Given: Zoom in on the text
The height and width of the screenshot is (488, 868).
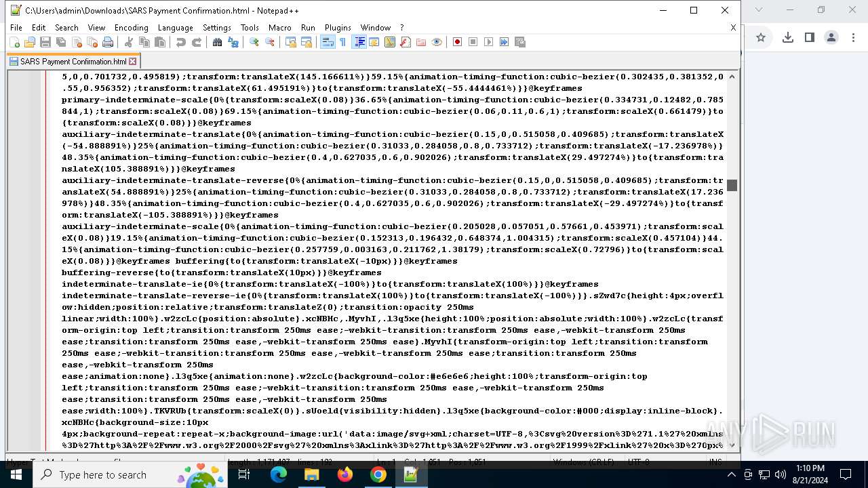Looking at the screenshot, I should (x=254, y=42).
